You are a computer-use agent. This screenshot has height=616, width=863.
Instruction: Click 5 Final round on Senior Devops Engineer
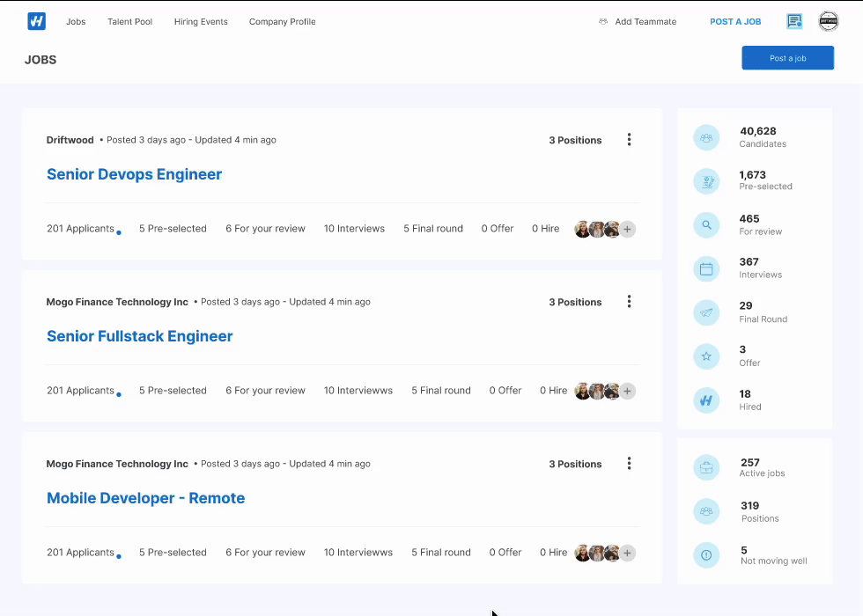click(433, 228)
